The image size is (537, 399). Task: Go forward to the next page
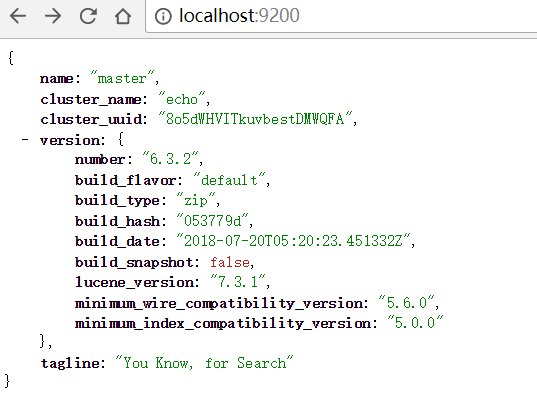click(53, 16)
